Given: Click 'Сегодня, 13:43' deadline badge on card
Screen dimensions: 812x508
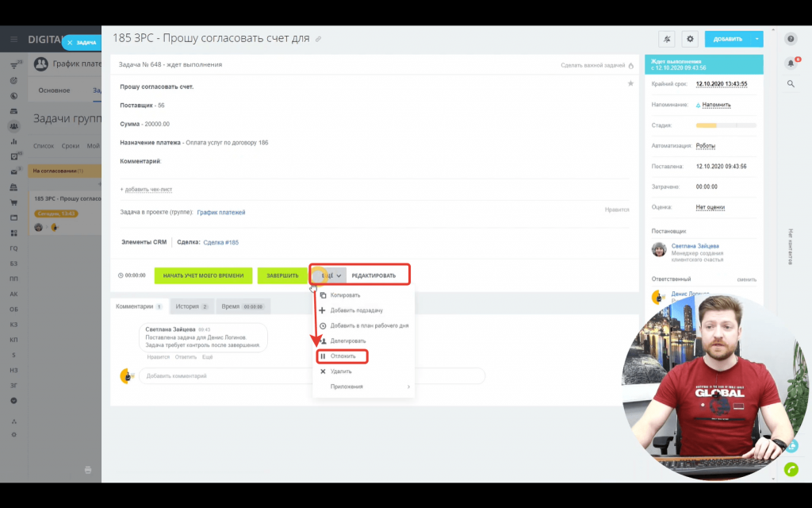Looking at the screenshot, I should (56, 214).
